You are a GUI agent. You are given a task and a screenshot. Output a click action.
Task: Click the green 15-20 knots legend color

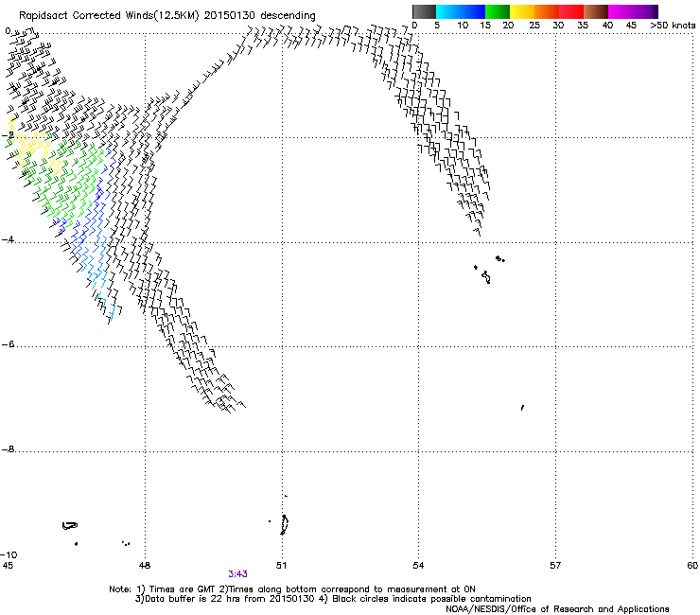[498, 11]
